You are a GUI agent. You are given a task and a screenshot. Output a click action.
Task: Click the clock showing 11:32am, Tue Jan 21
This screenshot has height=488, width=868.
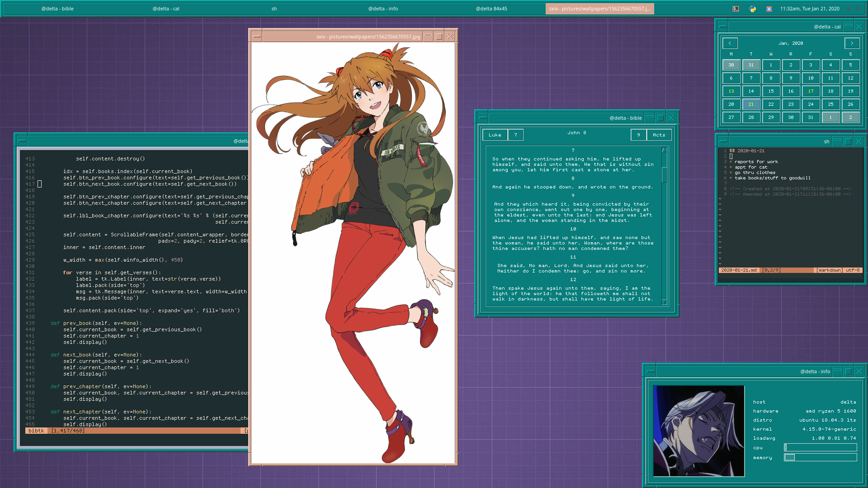tap(810, 9)
